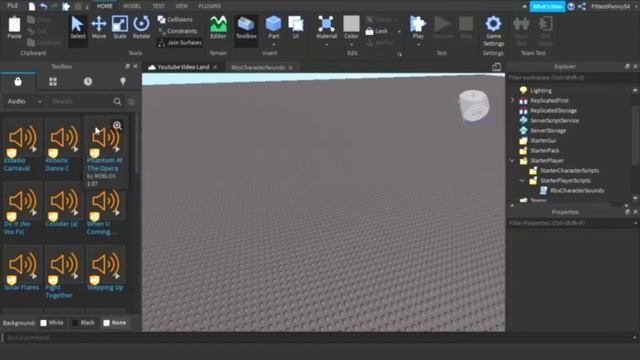Open the Creations lightbulb tab in Toolbox
This screenshot has height=360, width=640.
123,82
